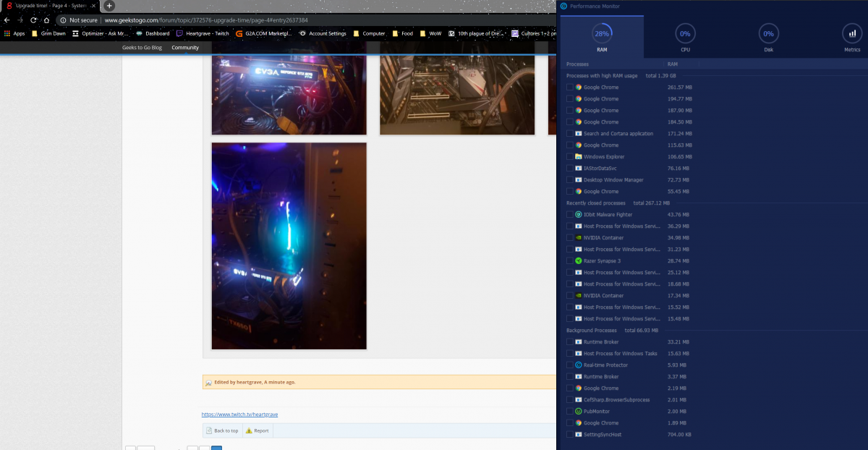Go to the Chrome home page
Screen dimensions: 868x450
(x=46, y=20)
